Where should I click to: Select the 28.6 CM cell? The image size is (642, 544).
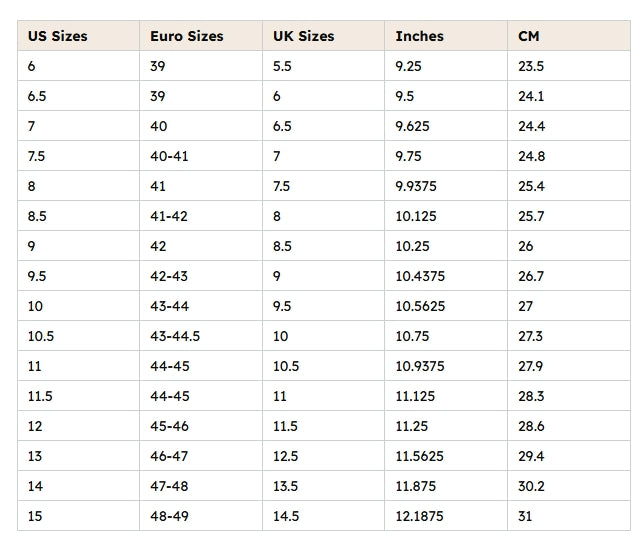(x=569, y=426)
